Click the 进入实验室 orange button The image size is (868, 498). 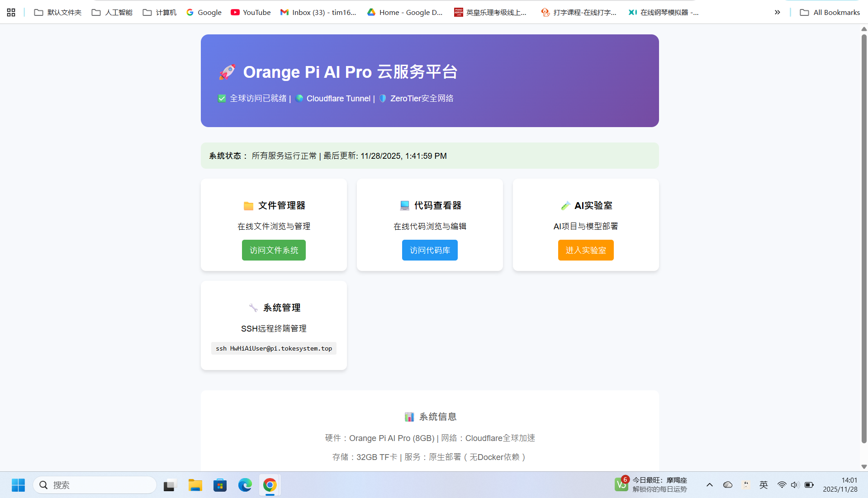[x=586, y=250]
